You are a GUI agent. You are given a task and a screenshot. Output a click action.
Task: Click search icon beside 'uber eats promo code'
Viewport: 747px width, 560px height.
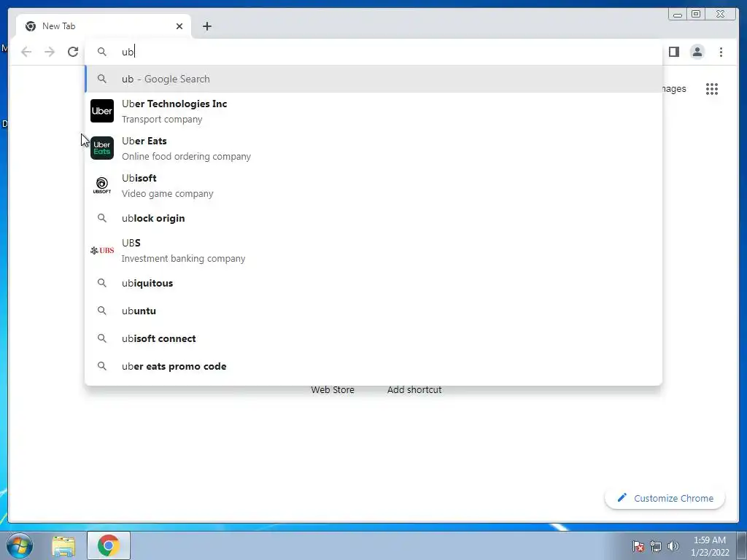click(102, 366)
